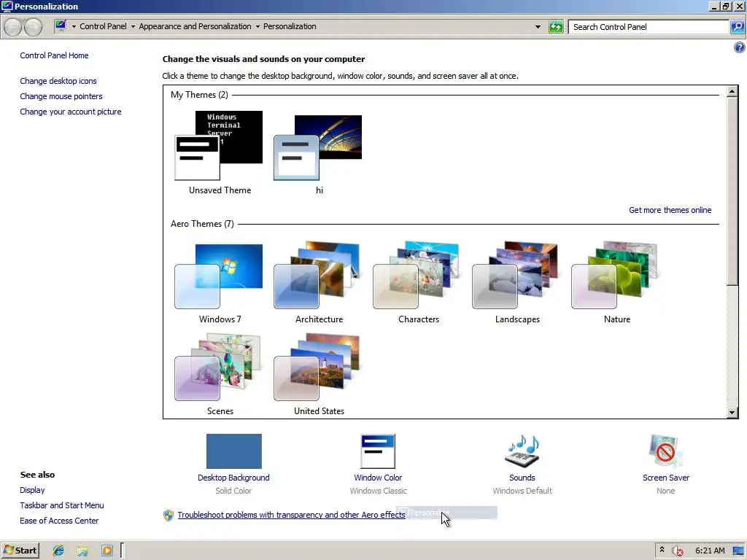Screen dimensions: 747x560
Task: Click Control Panel breadcrumb
Action: 103,26
